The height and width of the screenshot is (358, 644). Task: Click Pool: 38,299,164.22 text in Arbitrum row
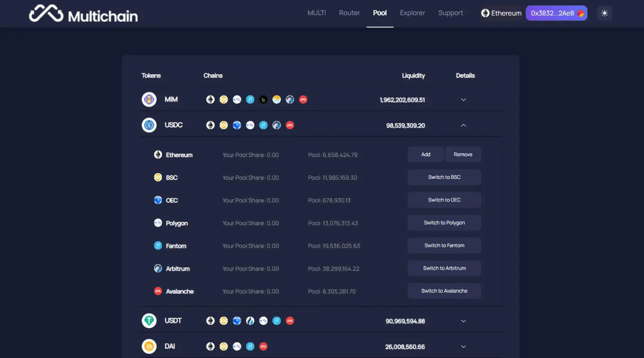click(334, 269)
